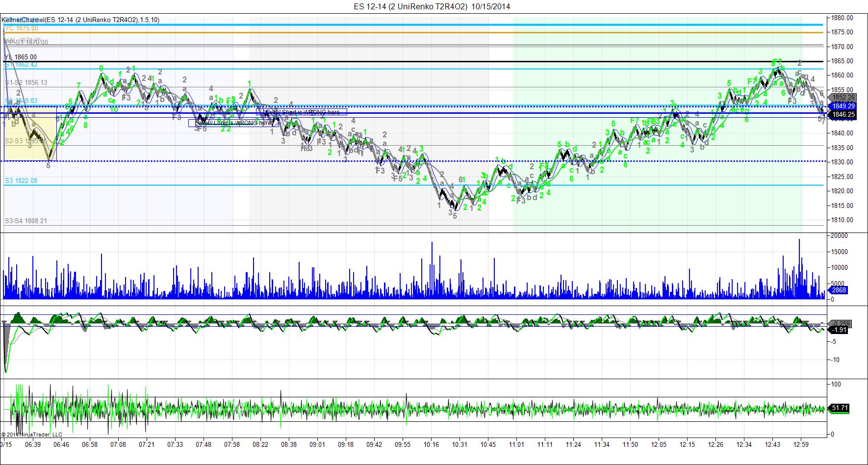Screen dimensions: 868x465
Task: Click the 1870.00 price axis label
Action: [842, 47]
